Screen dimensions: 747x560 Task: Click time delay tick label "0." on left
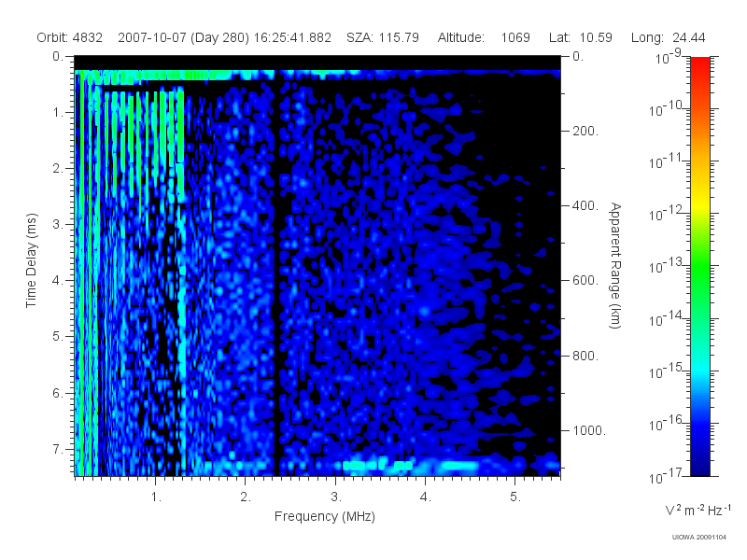click(58, 57)
